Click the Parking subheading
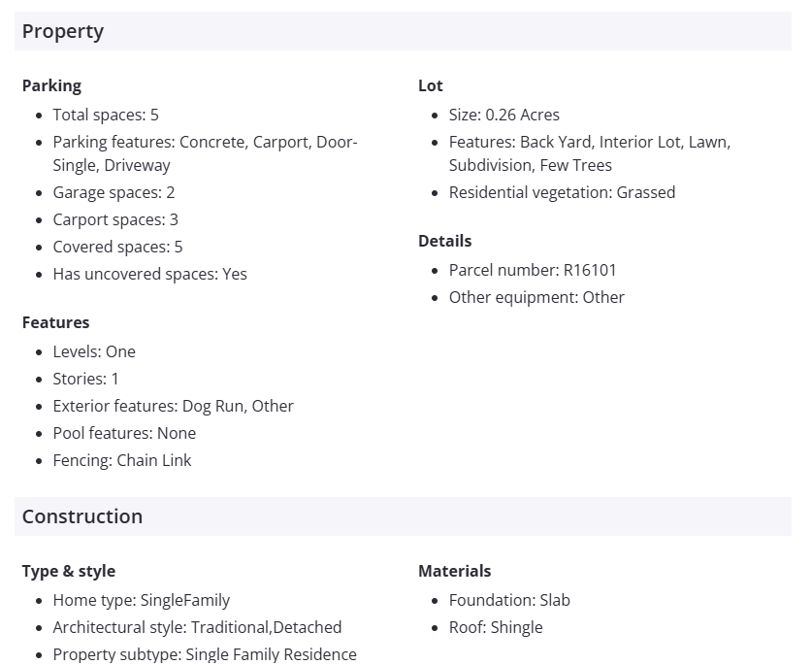The image size is (812, 665). coord(51,85)
